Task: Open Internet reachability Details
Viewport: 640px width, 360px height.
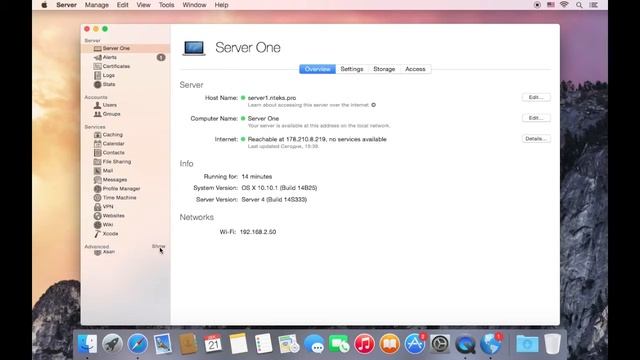Action: pos(536,139)
